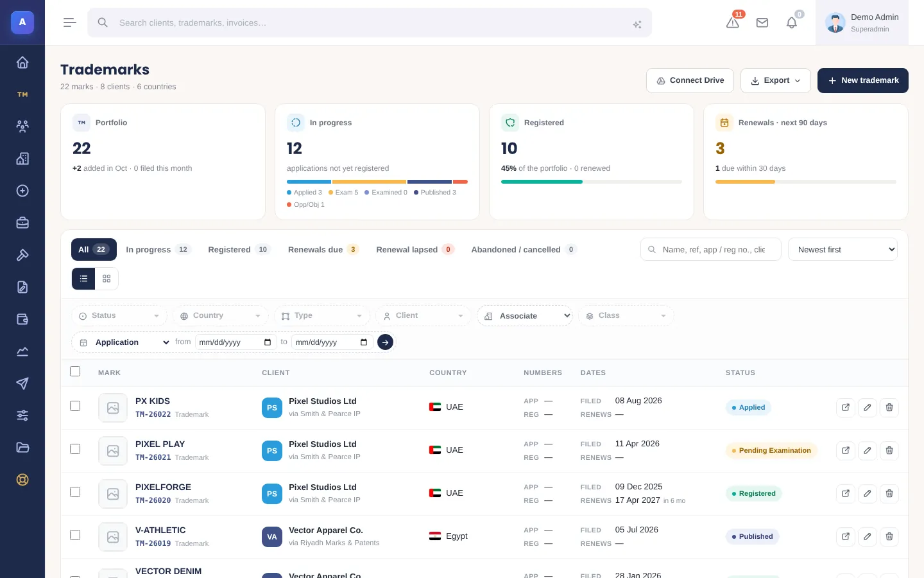Image resolution: width=924 pixels, height=578 pixels.
Task: Click the Export button
Action: click(776, 80)
